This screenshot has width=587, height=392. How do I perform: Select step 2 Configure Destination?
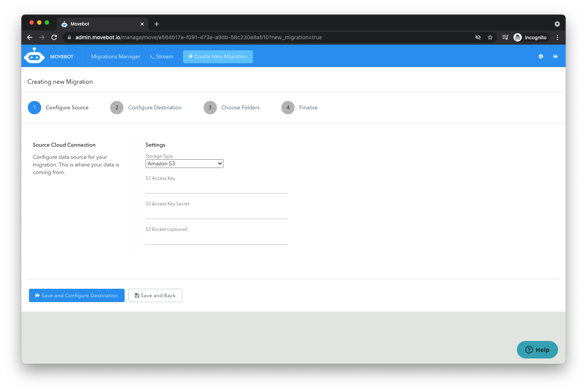click(x=146, y=107)
